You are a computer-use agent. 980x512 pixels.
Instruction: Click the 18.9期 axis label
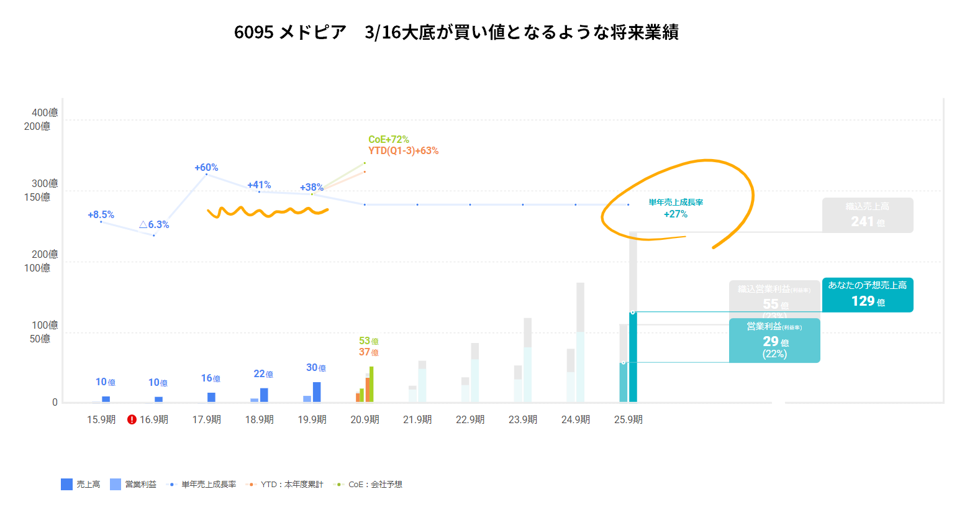(x=260, y=419)
